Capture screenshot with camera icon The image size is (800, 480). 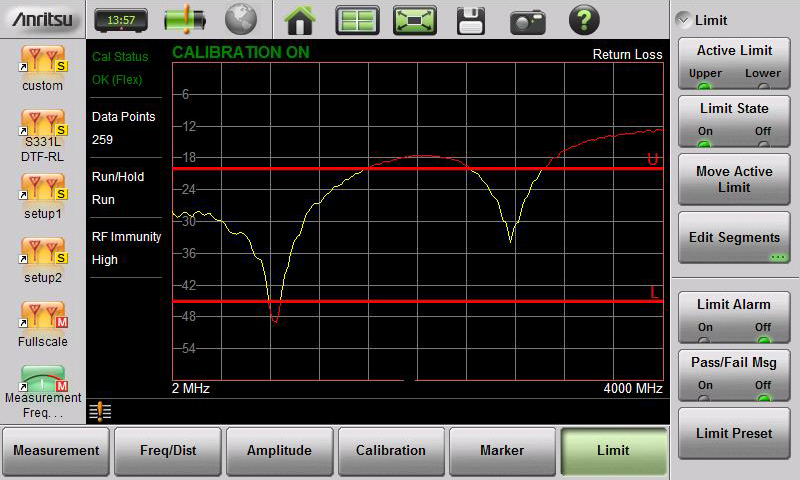pos(527,19)
